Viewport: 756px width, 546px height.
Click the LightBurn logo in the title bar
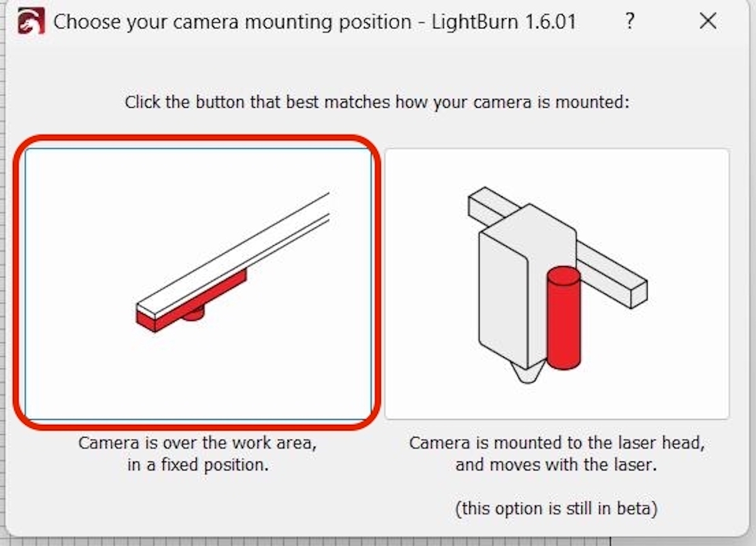coord(31,21)
